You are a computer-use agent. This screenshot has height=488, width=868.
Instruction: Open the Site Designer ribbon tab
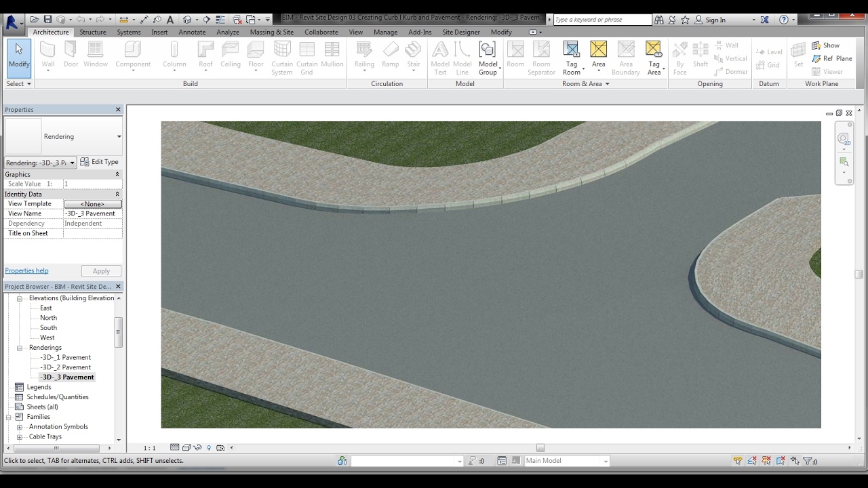[x=461, y=32]
